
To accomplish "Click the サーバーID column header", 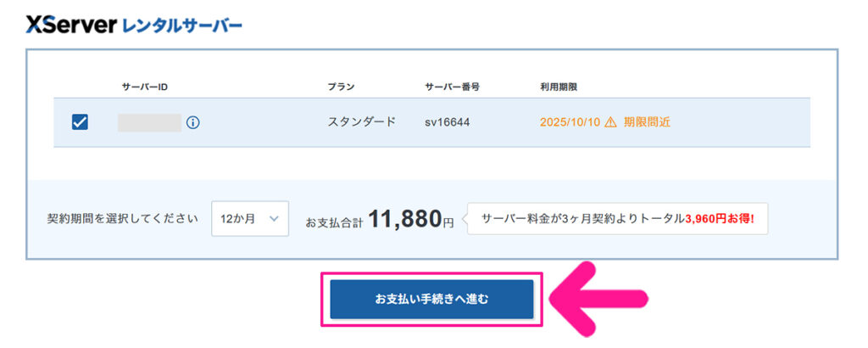I will tap(144, 87).
